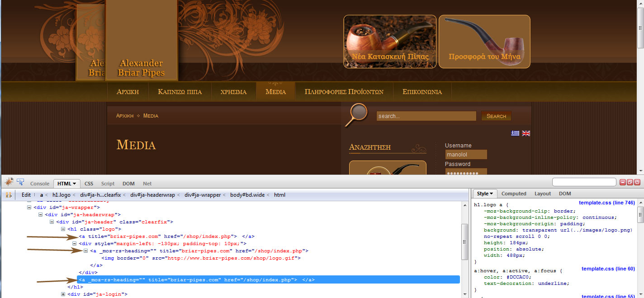
Task: Toggle Firebug's Edit mode
Action: coord(26,194)
